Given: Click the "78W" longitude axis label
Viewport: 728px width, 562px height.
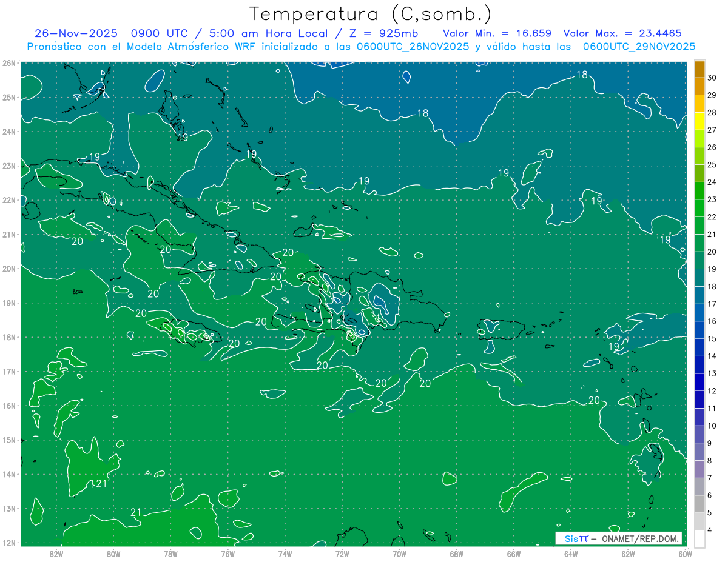Looking at the screenshot, I should [x=170, y=554].
